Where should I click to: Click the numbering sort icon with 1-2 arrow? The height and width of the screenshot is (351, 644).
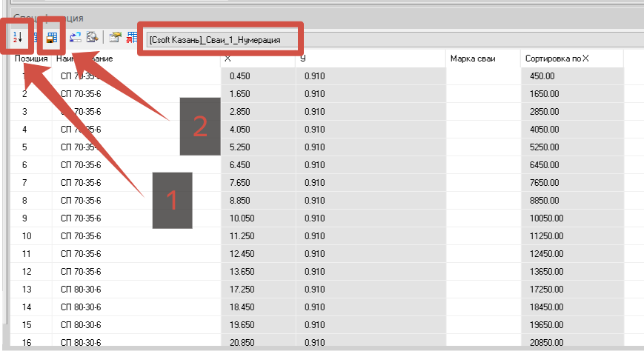pyautogui.click(x=17, y=38)
